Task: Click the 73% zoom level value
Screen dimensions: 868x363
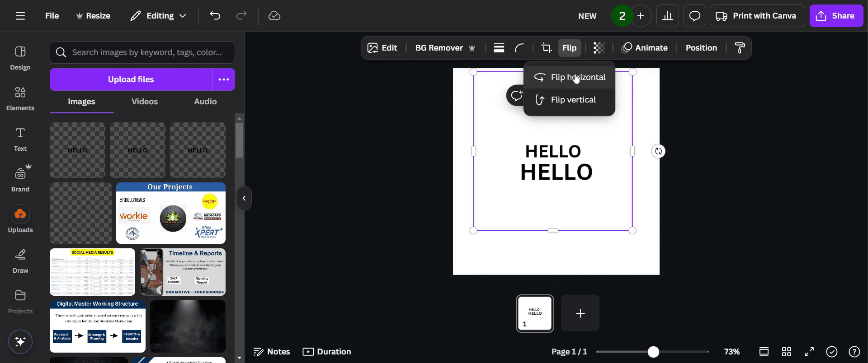Action: click(732, 352)
